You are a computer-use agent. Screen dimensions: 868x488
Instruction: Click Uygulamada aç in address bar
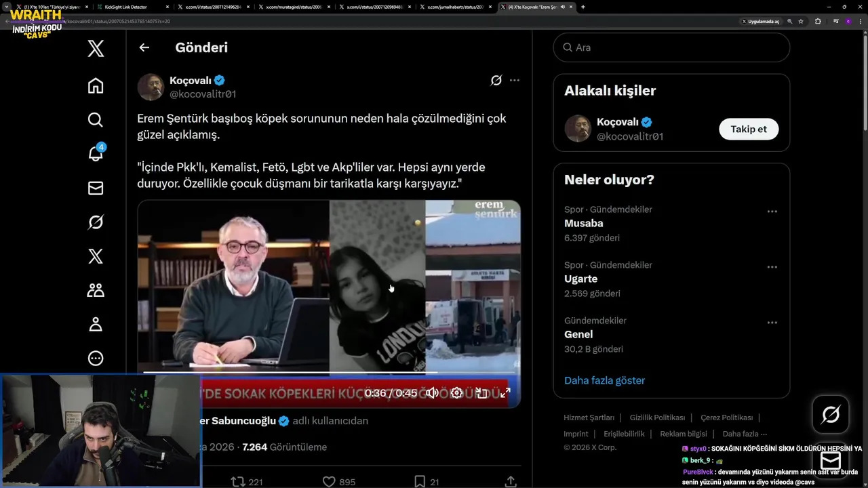click(762, 21)
